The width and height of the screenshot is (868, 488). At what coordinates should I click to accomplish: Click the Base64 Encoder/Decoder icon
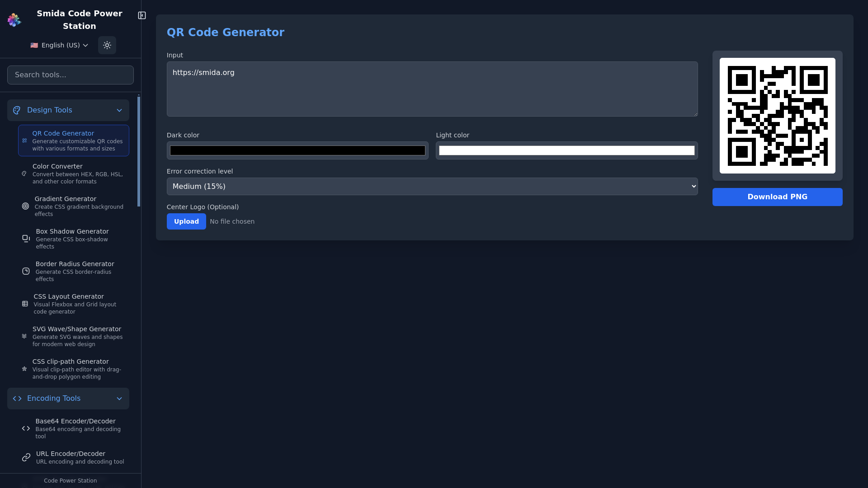[26, 428]
